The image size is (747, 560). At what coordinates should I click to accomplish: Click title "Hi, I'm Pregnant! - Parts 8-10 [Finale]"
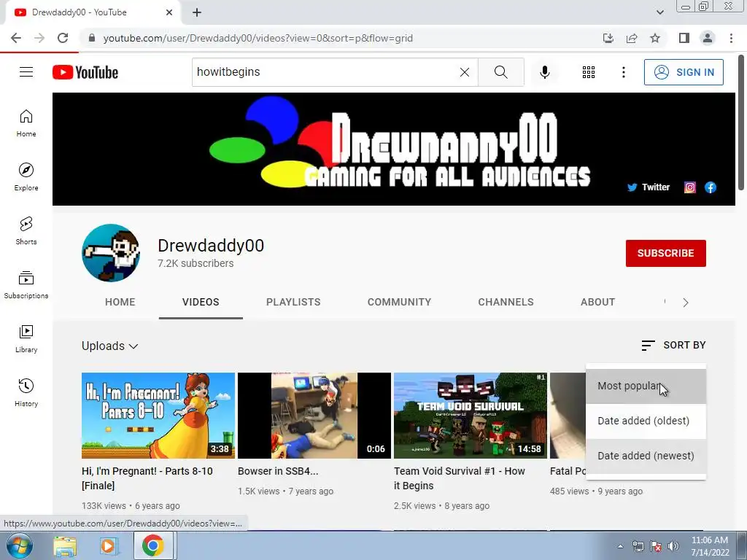coord(147,478)
